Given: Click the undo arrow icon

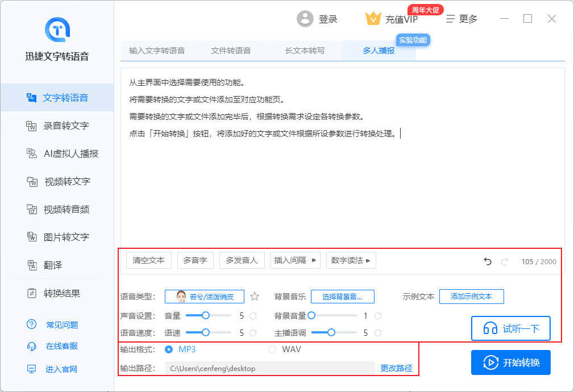Looking at the screenshot, I should (x=487, y=261).
